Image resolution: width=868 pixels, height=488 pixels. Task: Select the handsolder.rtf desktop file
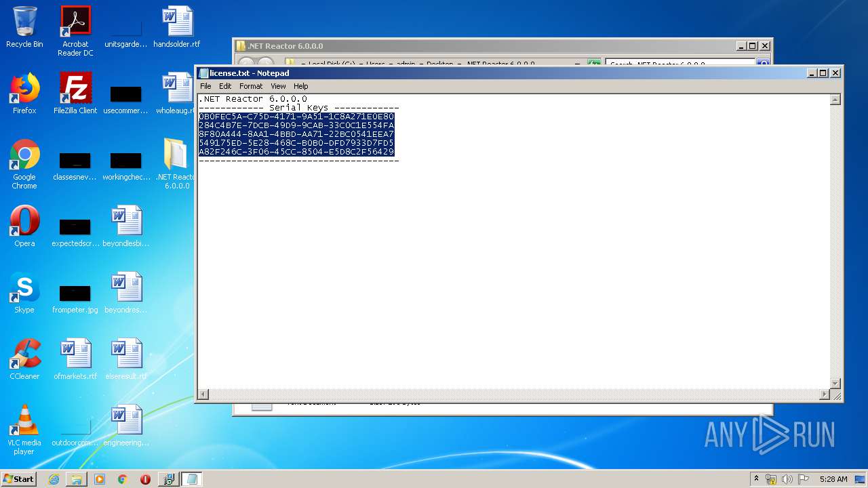coord(177,27)
